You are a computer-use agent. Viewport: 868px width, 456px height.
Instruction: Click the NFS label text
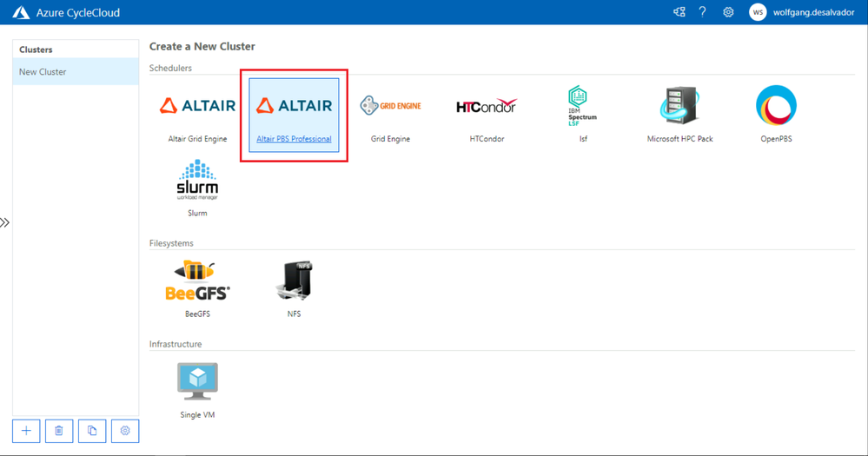[x=294, y=314]
